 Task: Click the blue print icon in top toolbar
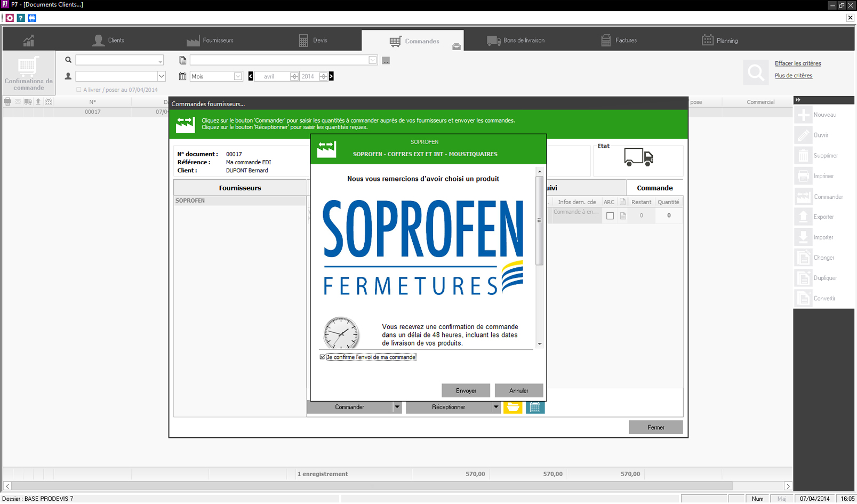(x=32, y=18)
